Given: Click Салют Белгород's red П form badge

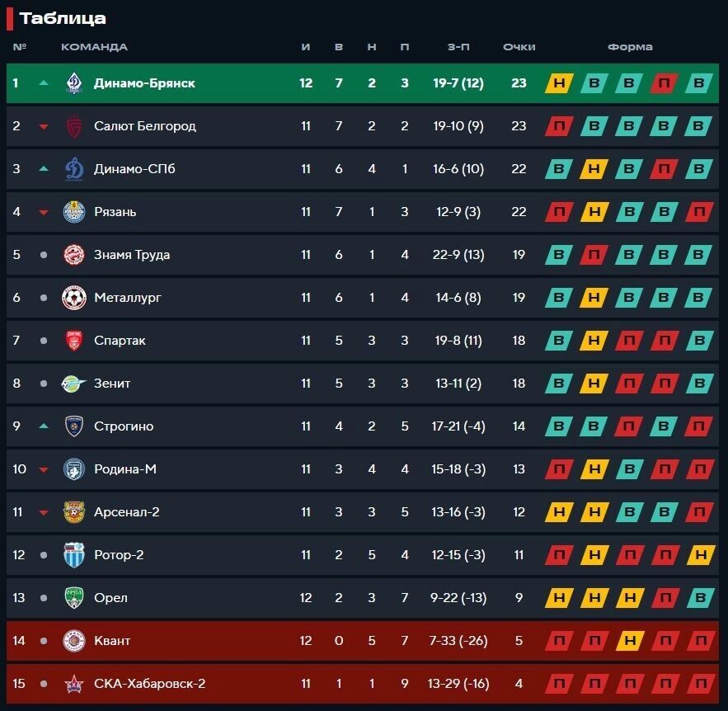Looking at the screenshot, I should 559,126.
